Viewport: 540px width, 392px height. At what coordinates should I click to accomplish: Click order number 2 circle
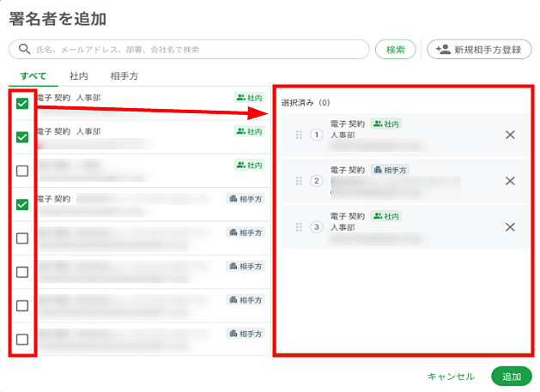point(317,181)
